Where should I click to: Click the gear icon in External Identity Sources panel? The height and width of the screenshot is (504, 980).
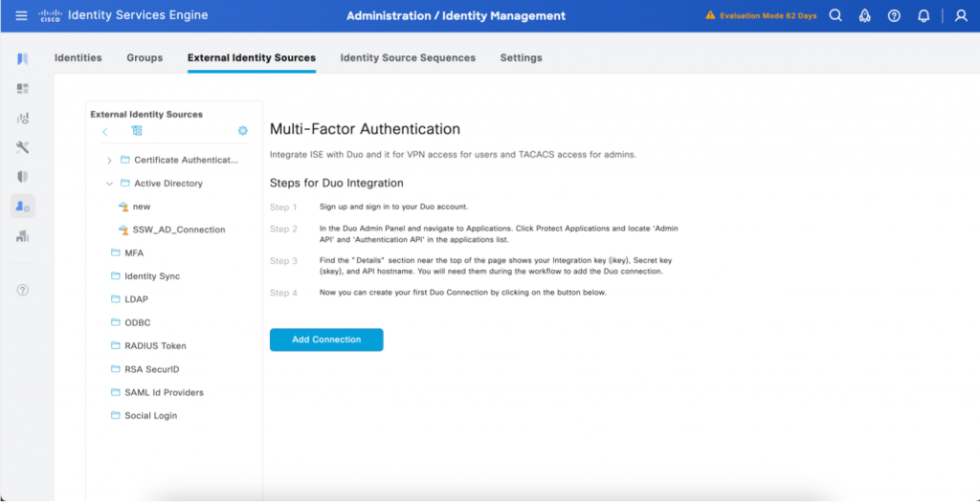coord(242,131)
